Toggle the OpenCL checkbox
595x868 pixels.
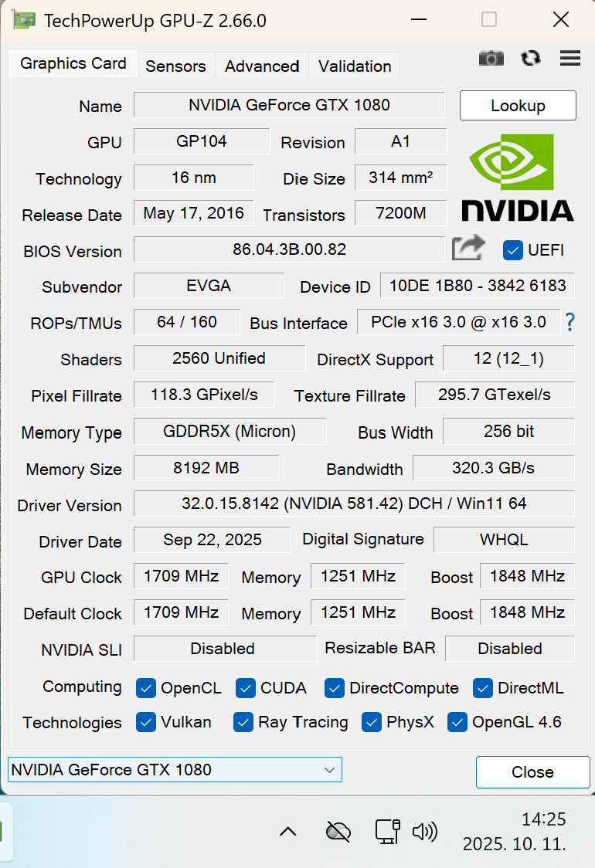(145, 687)
